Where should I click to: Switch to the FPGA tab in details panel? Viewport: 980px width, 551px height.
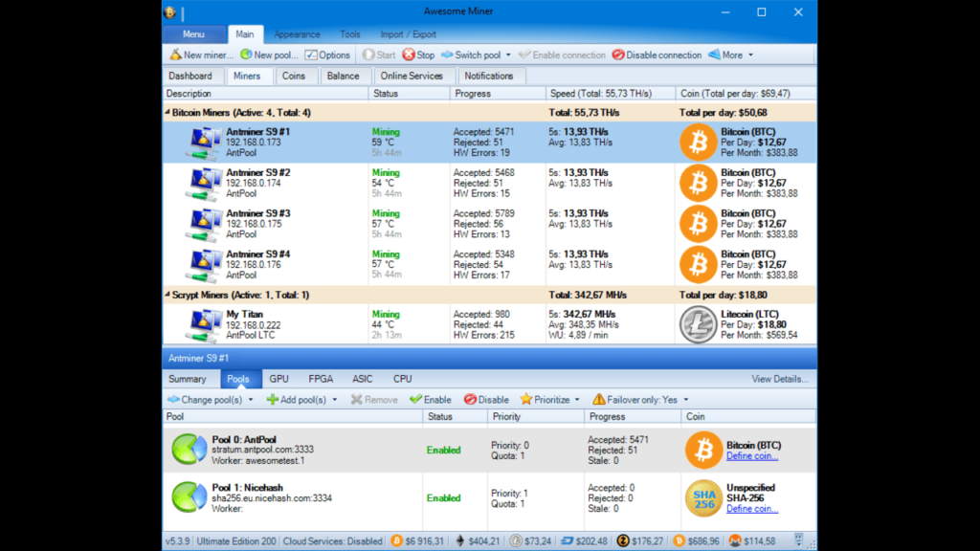point(321,379)
